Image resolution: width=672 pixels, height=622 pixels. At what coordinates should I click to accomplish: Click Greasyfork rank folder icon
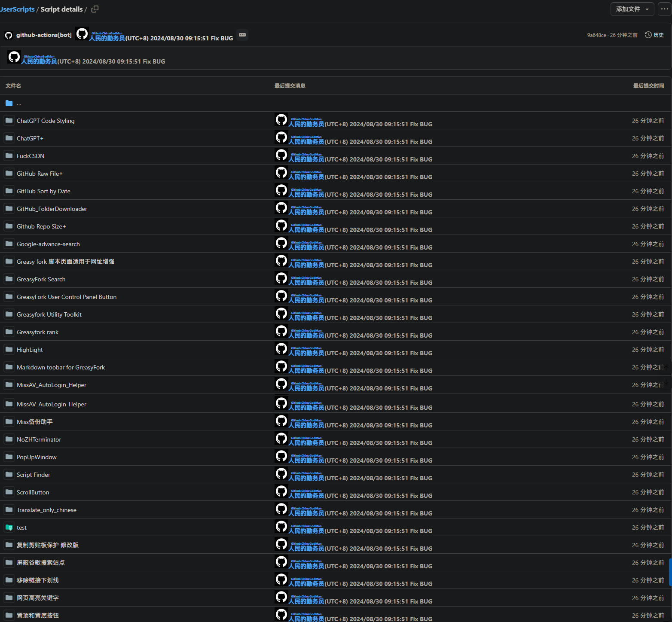[x=9, y=332]
